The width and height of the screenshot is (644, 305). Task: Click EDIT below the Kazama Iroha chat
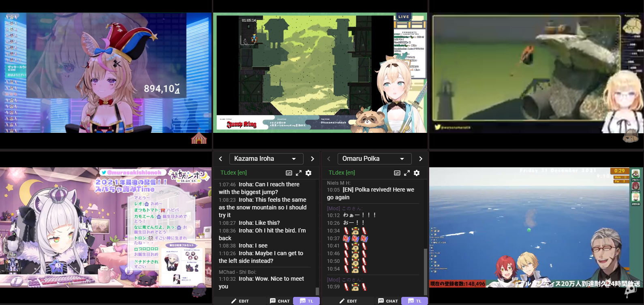coord(240,301)
